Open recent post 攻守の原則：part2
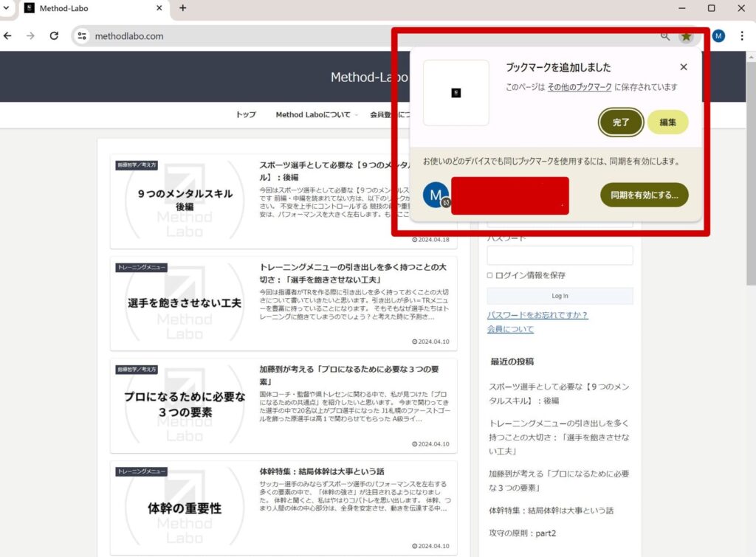 coord(522,533)
